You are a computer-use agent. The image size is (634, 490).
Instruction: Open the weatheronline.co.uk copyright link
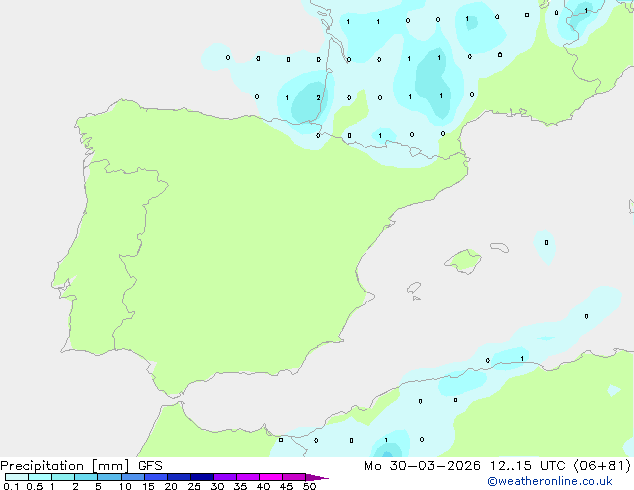coord(550,481)
